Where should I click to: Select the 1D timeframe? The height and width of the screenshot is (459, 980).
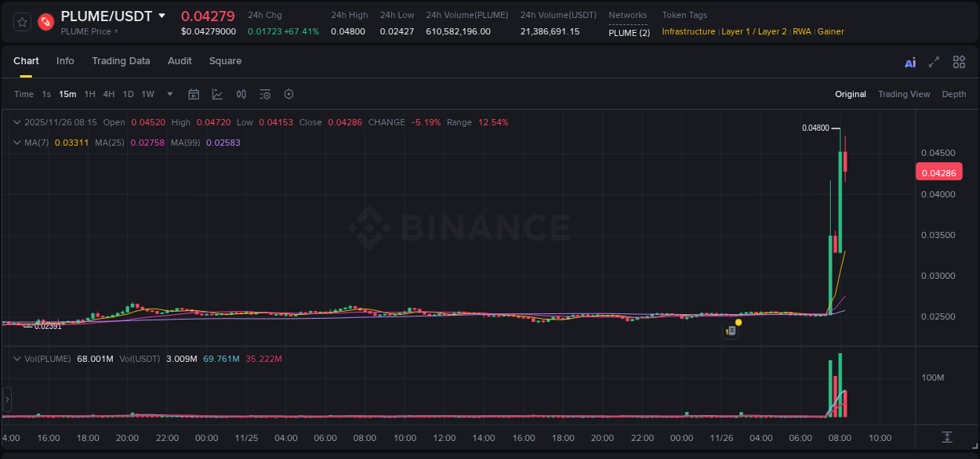click(x=128, y=94)
